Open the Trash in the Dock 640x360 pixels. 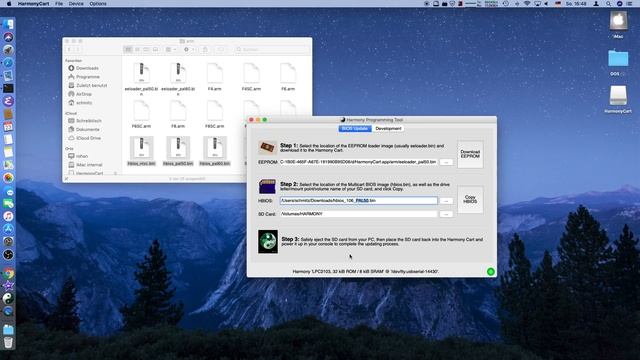(x=8, y=342)
